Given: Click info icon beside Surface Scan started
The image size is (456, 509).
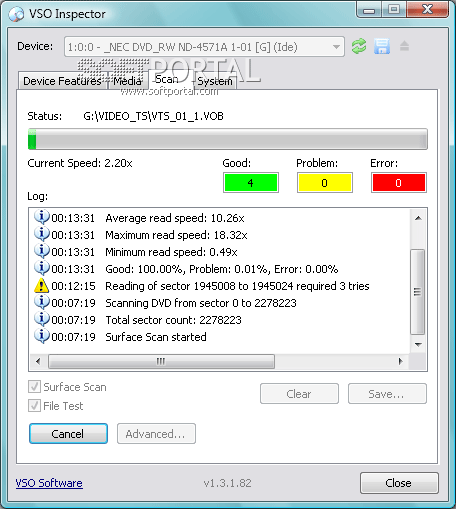Looking at the screenshot, I should (x=42, y=336).
